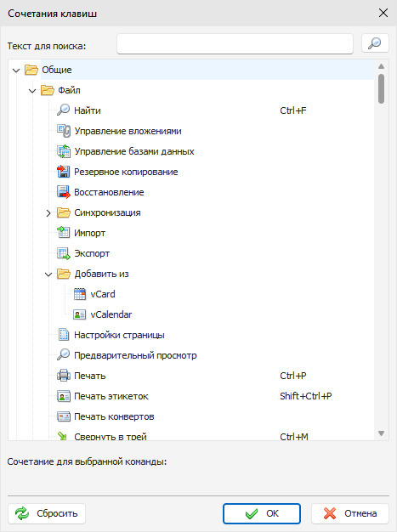Click the calendar icon next to vCard
The height and width of the screenshot is (532, 397).
click(80, 294)
